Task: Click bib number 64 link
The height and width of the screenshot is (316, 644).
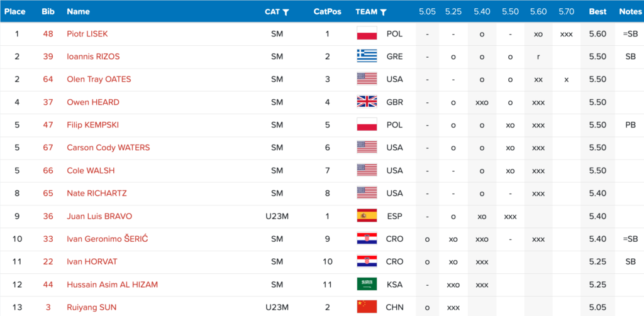Action: point(48,79)
